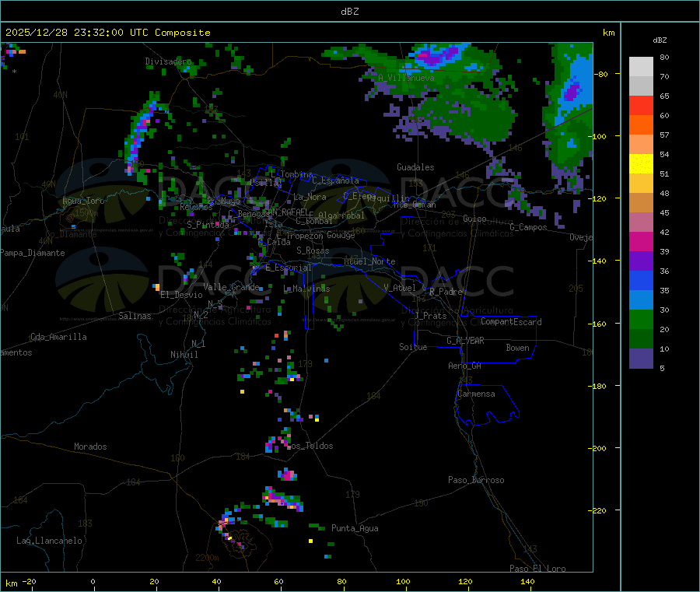
Task: Click the 'Divisadero' map label
Action: (168, 61)
